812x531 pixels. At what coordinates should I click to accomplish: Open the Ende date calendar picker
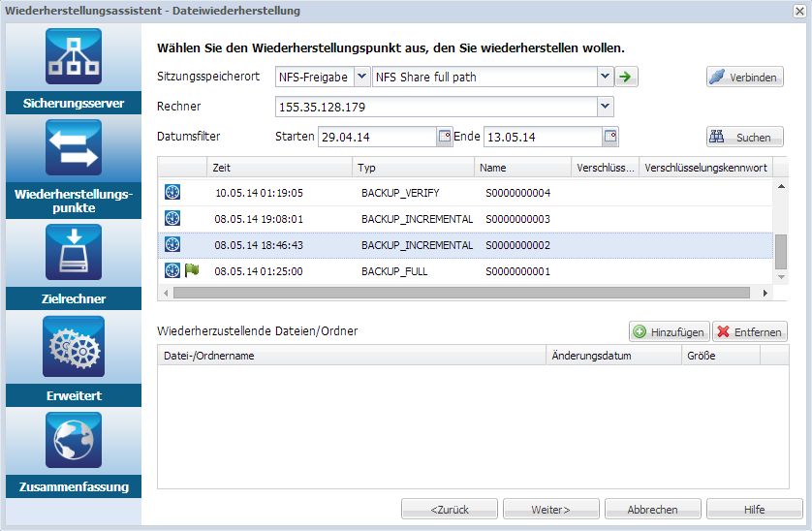point(610,137)
